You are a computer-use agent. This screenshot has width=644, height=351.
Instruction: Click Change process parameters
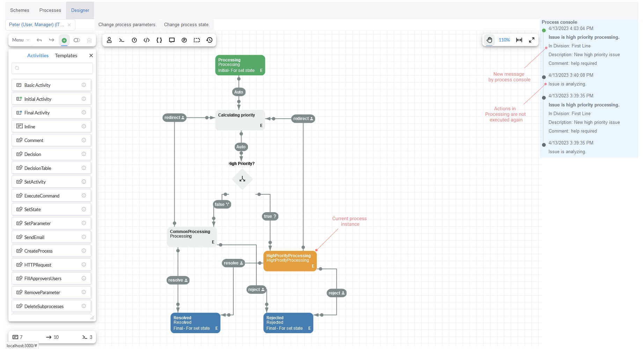(127, 25)
